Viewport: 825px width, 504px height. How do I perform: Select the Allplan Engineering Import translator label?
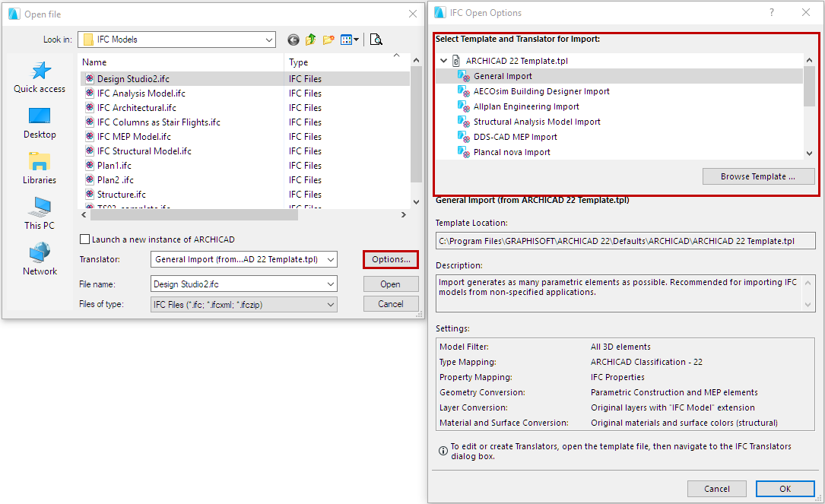526,106
